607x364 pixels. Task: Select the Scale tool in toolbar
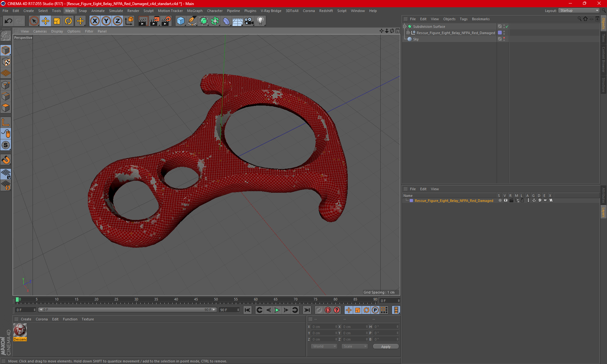coord(57,21)
